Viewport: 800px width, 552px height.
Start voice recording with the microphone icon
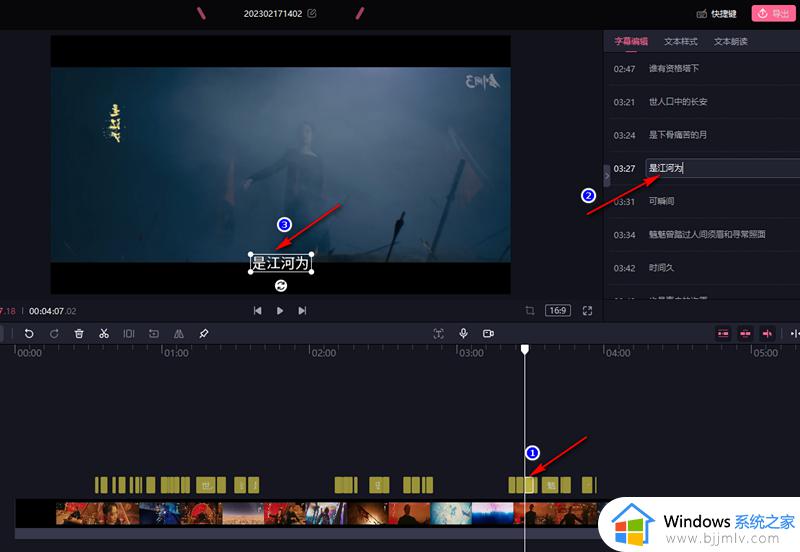463,334
